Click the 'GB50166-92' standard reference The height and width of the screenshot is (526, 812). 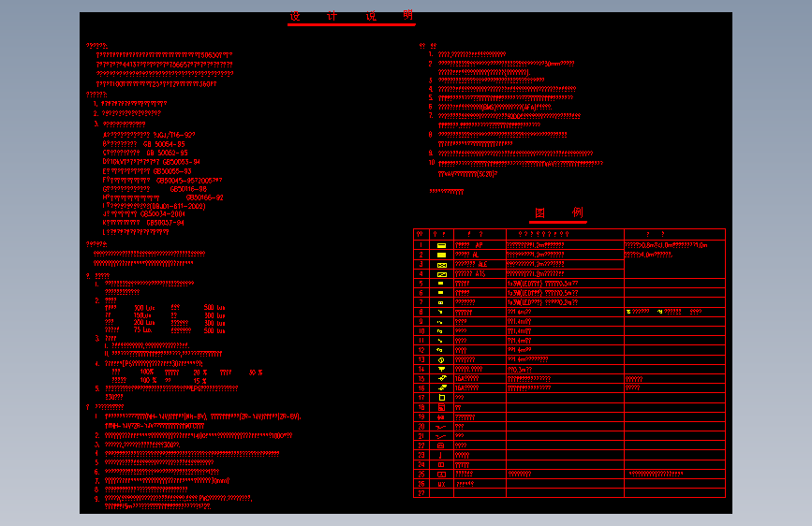point(205,197)
